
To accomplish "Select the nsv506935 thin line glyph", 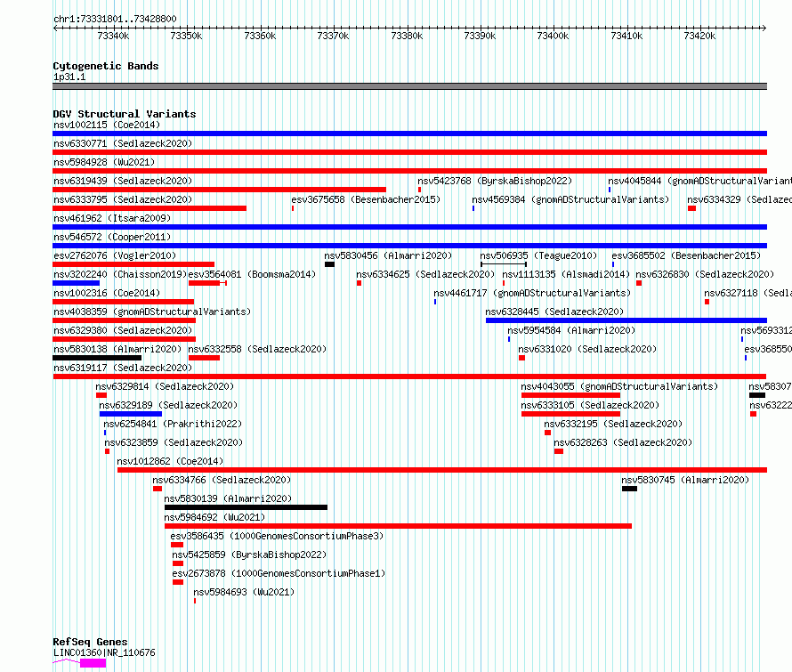I will pyautogui.click(x=504, y=264).
